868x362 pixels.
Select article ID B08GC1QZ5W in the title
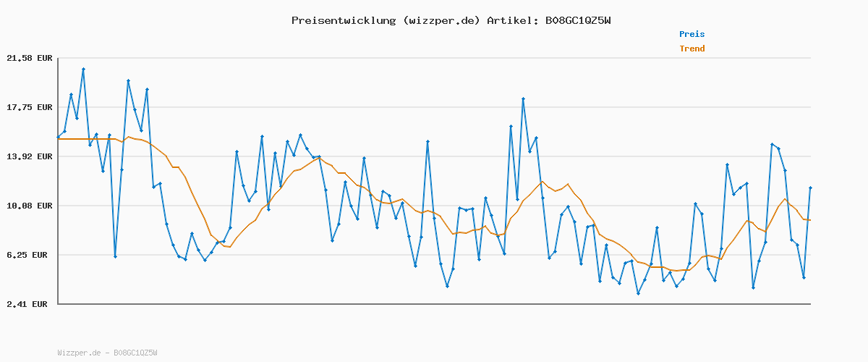576,20
